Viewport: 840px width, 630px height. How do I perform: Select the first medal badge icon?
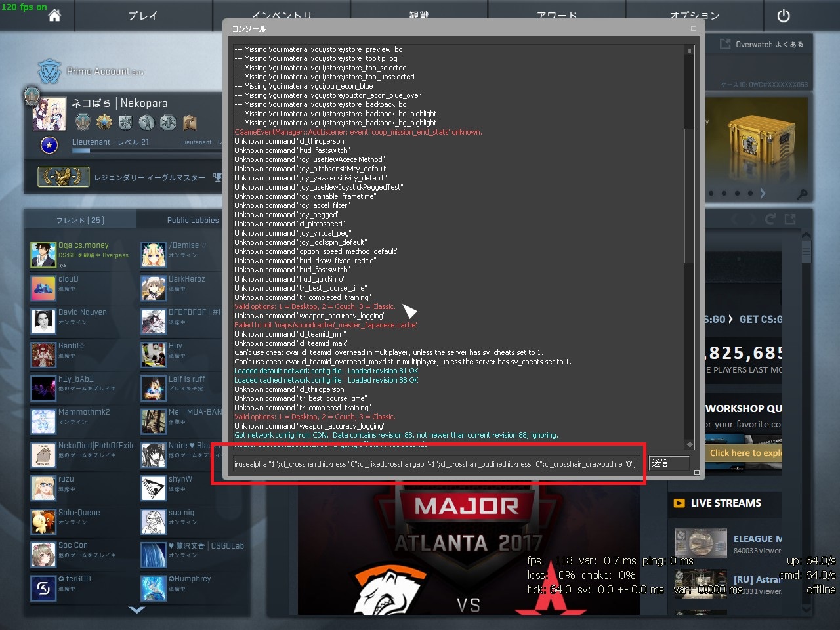pyautogui.click(x=83, y=122)
